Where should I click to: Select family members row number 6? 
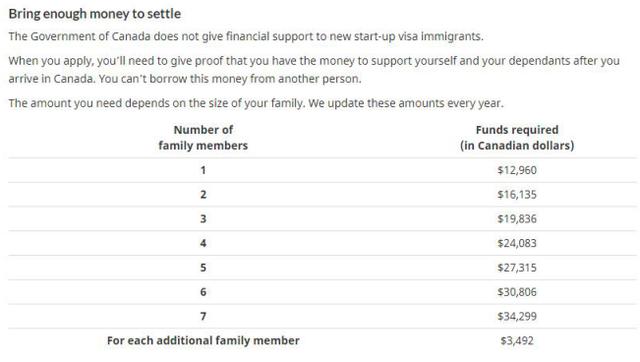pos(203,292)
